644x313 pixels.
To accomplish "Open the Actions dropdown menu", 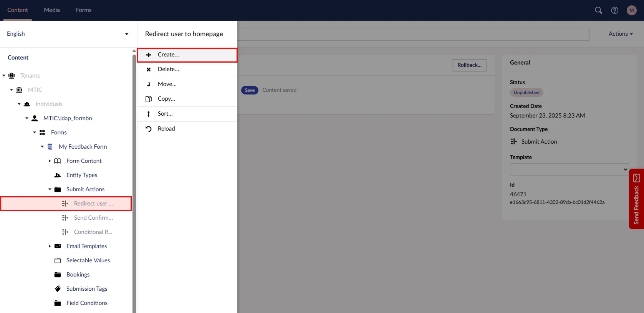I will tap(620, 34).
